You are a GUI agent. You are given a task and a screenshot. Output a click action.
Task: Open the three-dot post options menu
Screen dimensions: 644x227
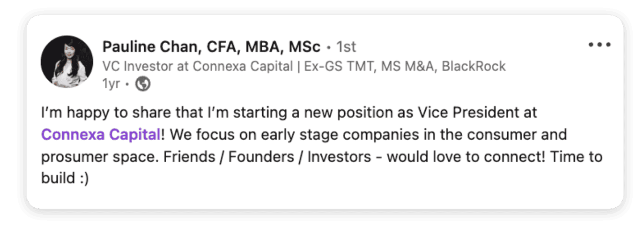[600, 45]
